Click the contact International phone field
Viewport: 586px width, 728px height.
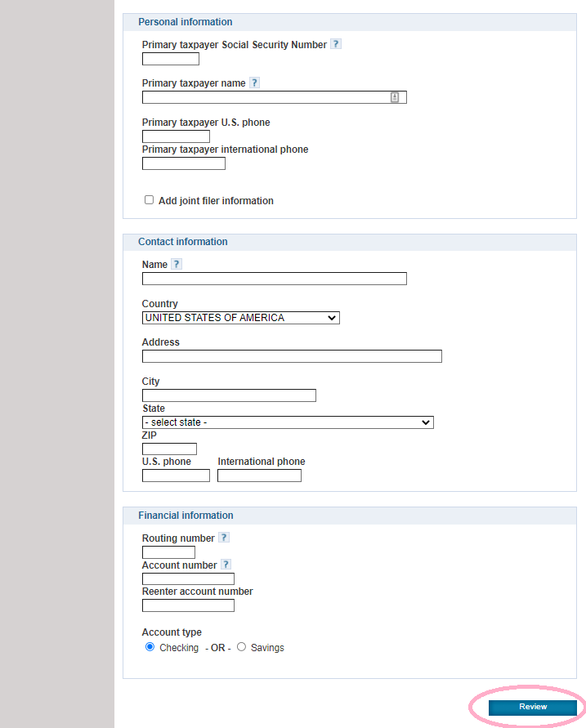[259, 476]
